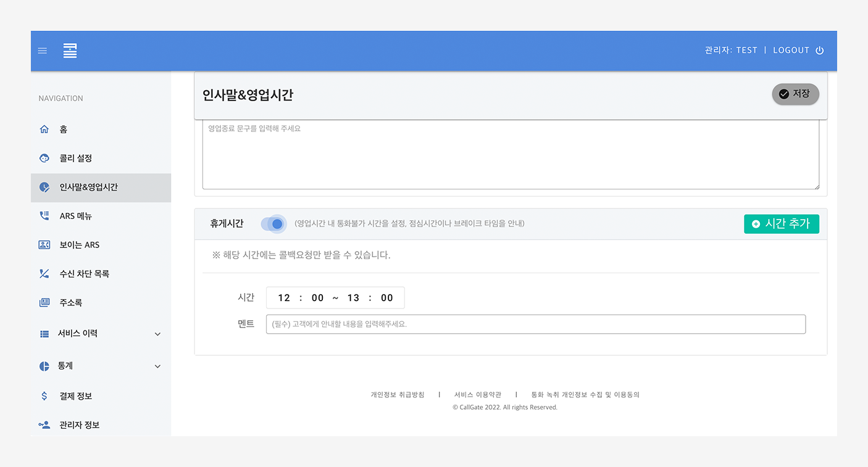868x467 pixels.
Task: Click the end minute 00 after 13
Action: (x=387, y=298)
